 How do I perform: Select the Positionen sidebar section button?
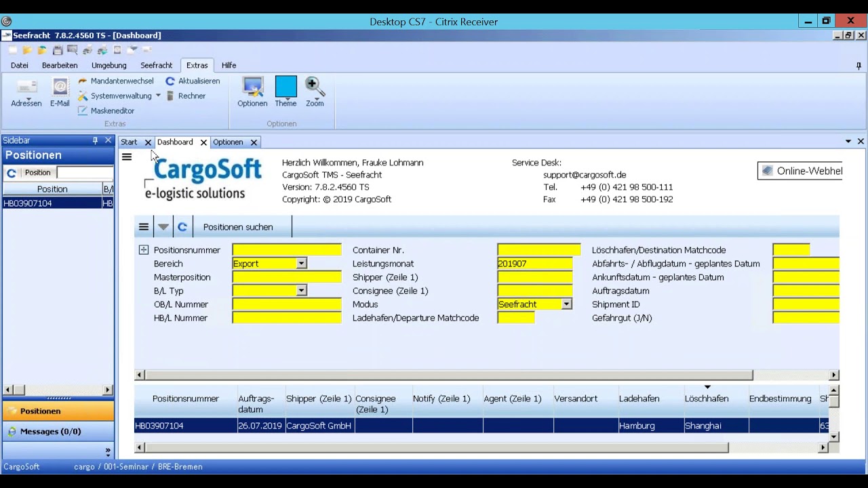(58, 411)
